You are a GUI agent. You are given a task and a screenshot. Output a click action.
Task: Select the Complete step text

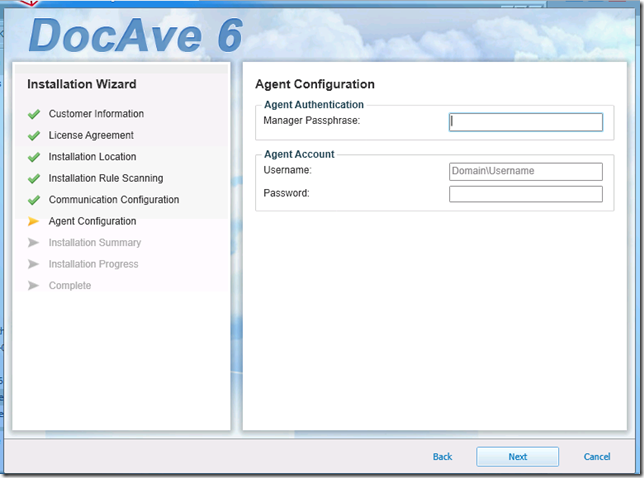coord(70,285)
